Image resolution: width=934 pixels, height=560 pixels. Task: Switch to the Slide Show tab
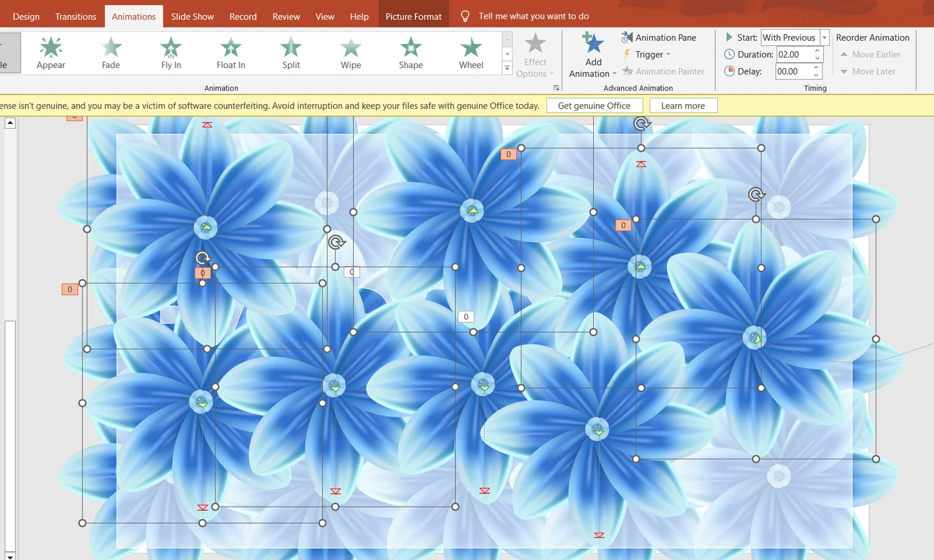pyautogui.click(x=192, y=16)
